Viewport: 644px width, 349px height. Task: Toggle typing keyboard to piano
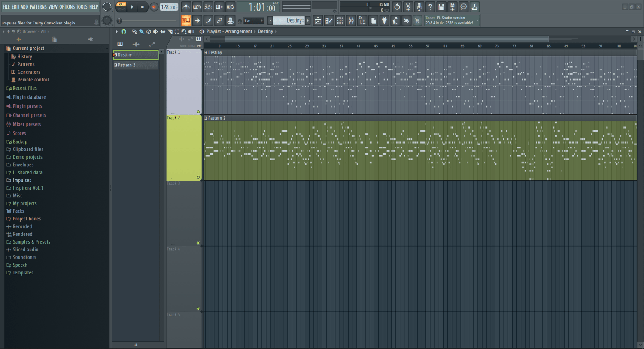point(186,21)
